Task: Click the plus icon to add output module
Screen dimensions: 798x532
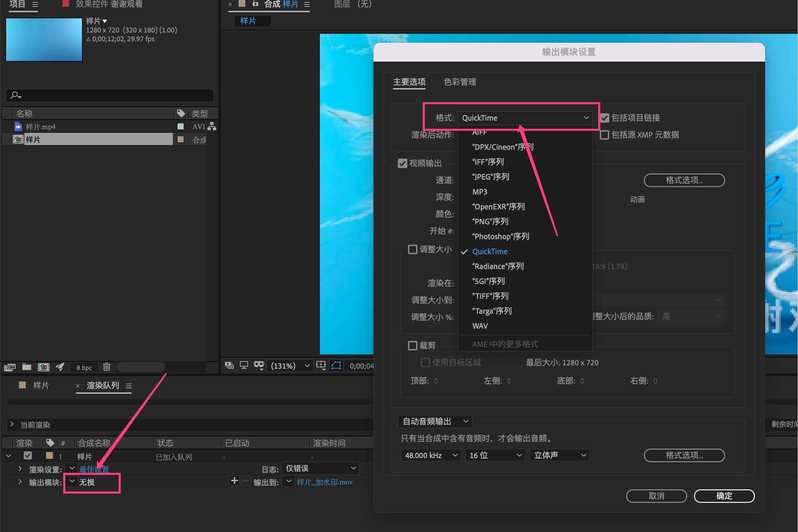Action: 234,481
